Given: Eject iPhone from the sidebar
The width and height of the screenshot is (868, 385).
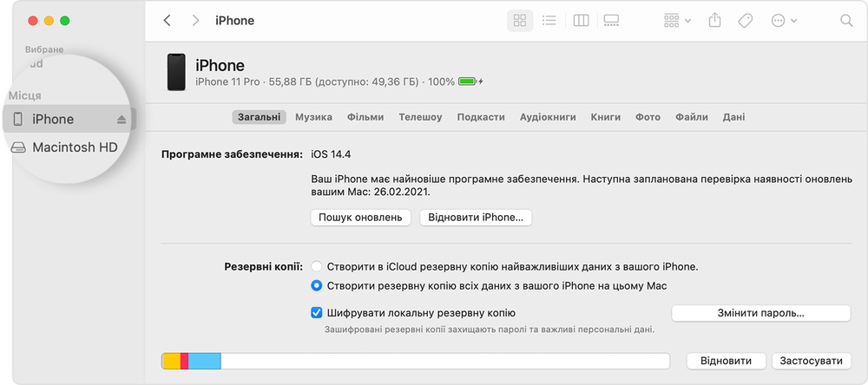Looking at the screenshot, I should click(122, 120).
